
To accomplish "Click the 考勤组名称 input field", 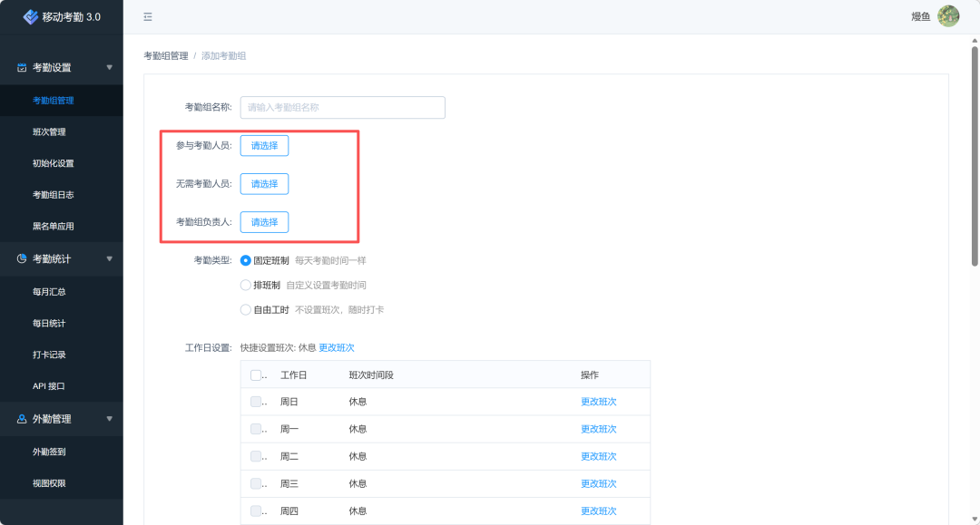I will (x=342, y=107).
